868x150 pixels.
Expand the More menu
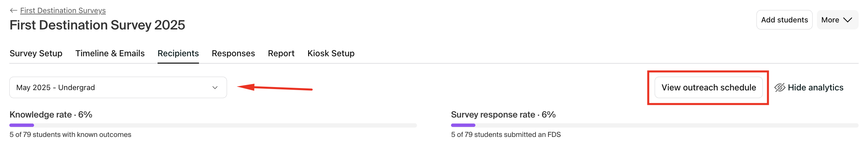837,20
